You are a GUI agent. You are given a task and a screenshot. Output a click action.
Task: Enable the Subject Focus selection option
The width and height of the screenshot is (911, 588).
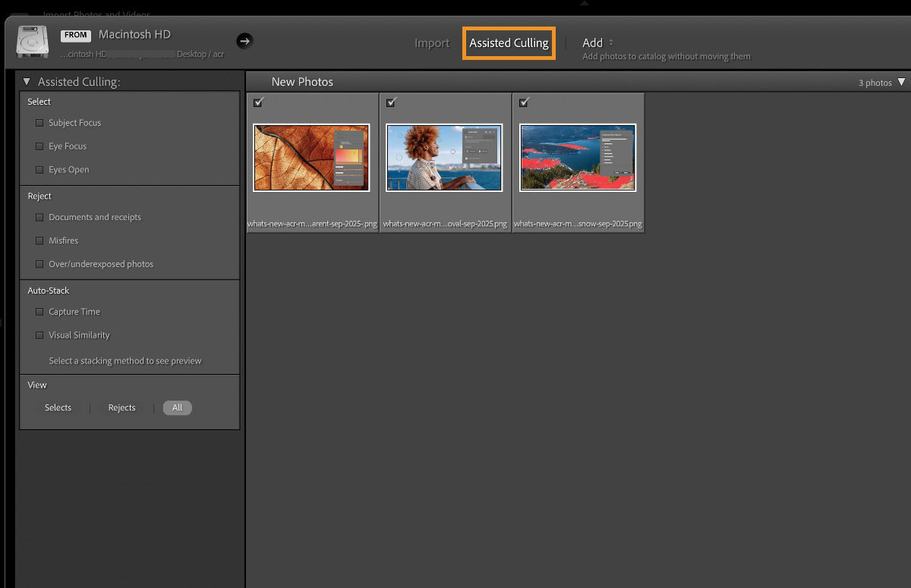(39, 122)
